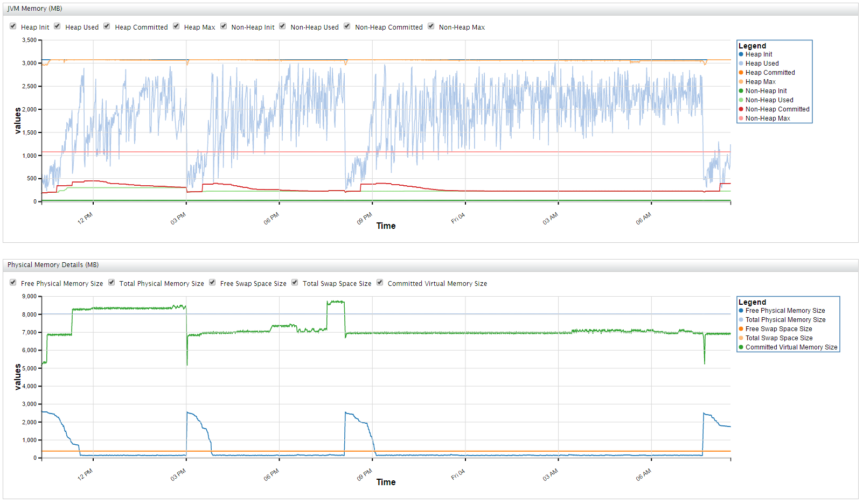The height and width of the screenshot is (504, 863).
Task: Uncheck Free Physical Memory Size checkbox
Action: pos(13,283)
